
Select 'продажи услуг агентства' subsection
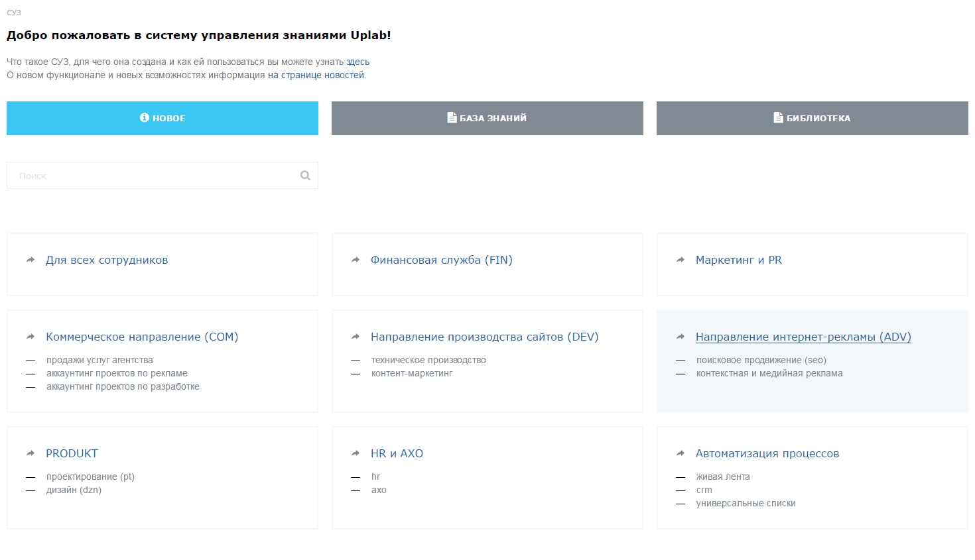(x=99, y=360)
